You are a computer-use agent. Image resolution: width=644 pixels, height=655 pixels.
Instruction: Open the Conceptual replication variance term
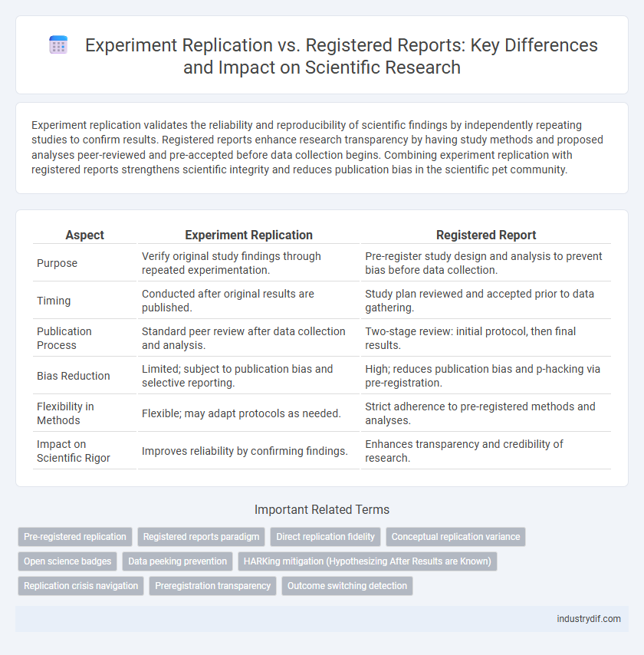(455, 537)
